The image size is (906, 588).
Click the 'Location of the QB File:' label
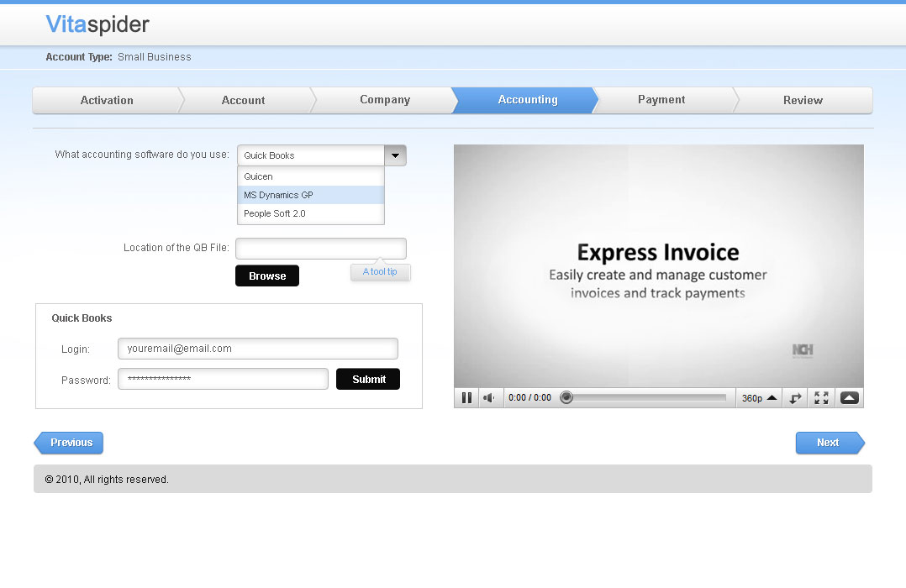pyautogui.click(x=176, y=248)
